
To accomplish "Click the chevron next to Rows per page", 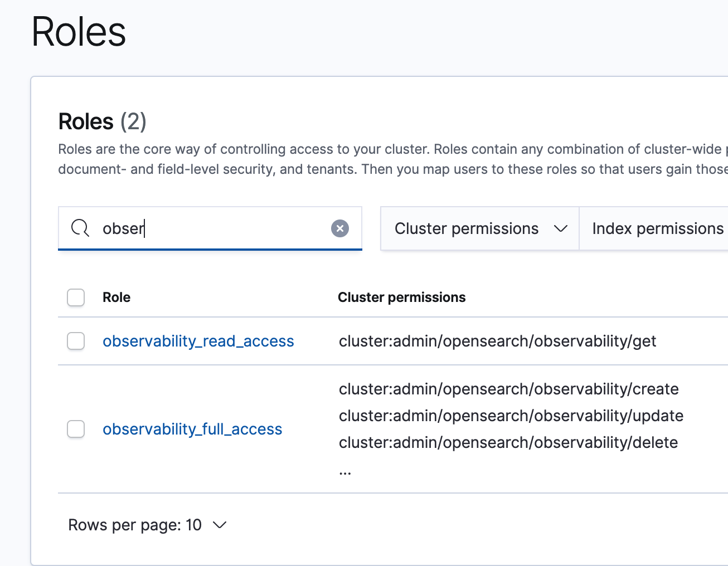I will point(220,525).
